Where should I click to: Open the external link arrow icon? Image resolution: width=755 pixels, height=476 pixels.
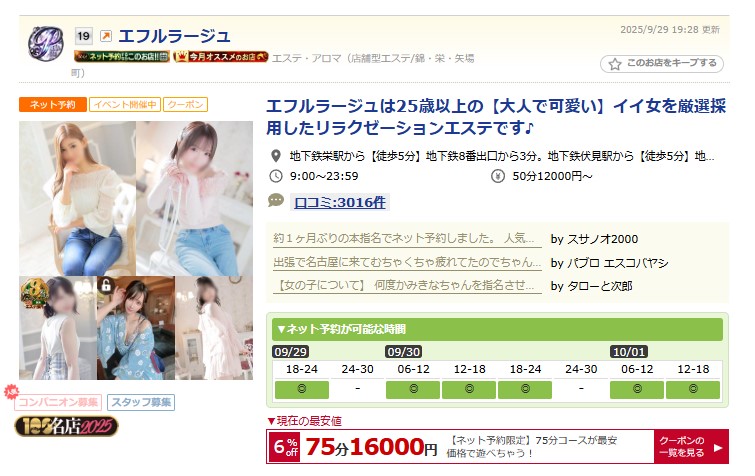(105, 36)
